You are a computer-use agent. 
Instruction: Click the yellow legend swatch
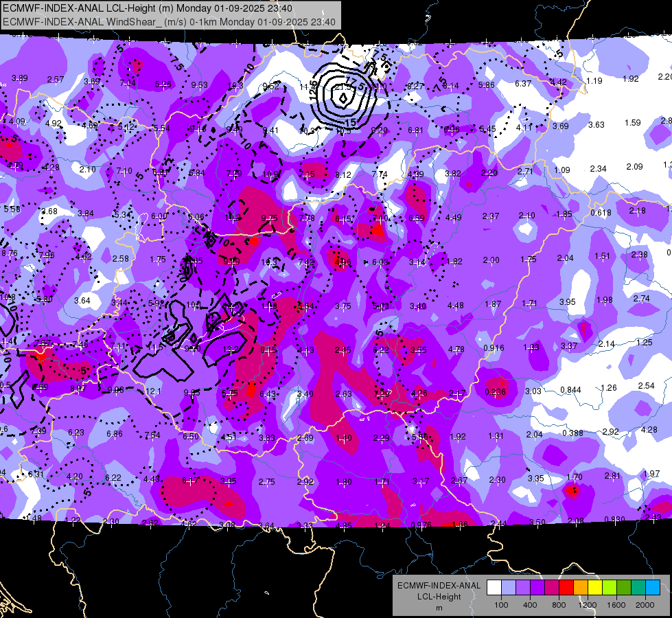[595, 588]
